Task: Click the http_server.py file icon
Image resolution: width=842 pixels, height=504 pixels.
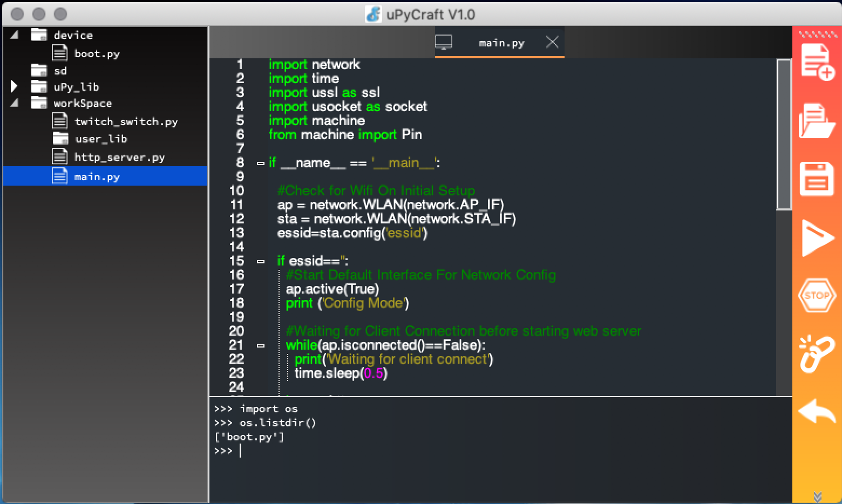Action: point(59,156)
